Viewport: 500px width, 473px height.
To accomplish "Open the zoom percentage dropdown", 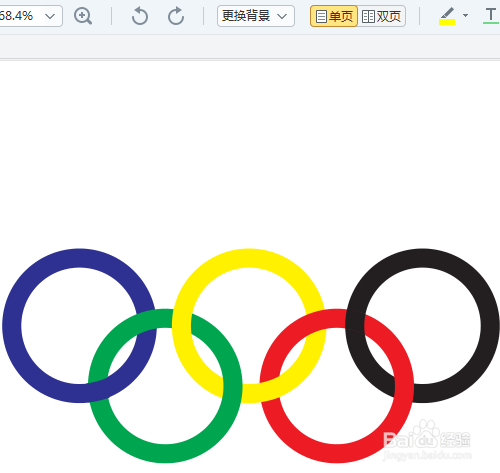I will 50,16.
